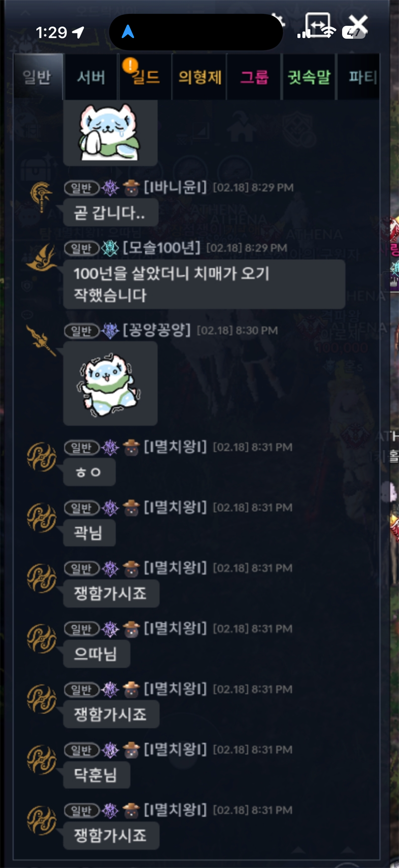Image resolution: width=399 pixels, height=868 pixels.
Task: Tap the helmet emblem avatar beside 바니윤
Action: click(x=41, y=197)
